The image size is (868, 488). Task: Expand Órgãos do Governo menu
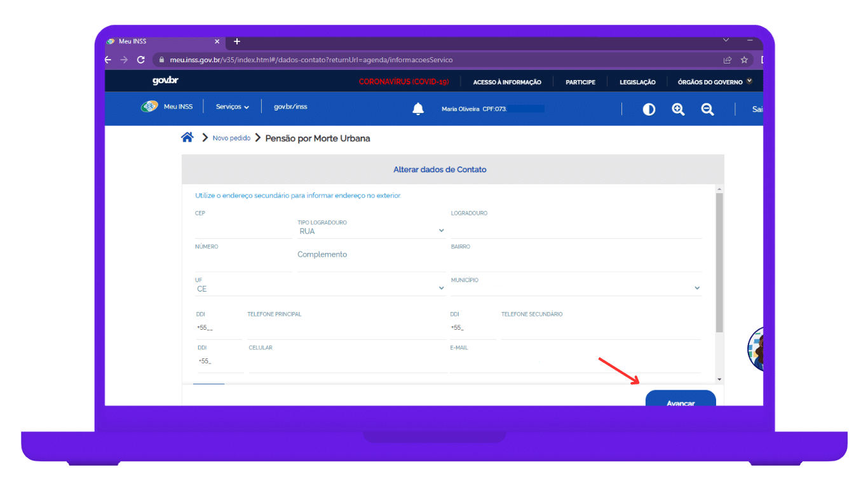715,82
